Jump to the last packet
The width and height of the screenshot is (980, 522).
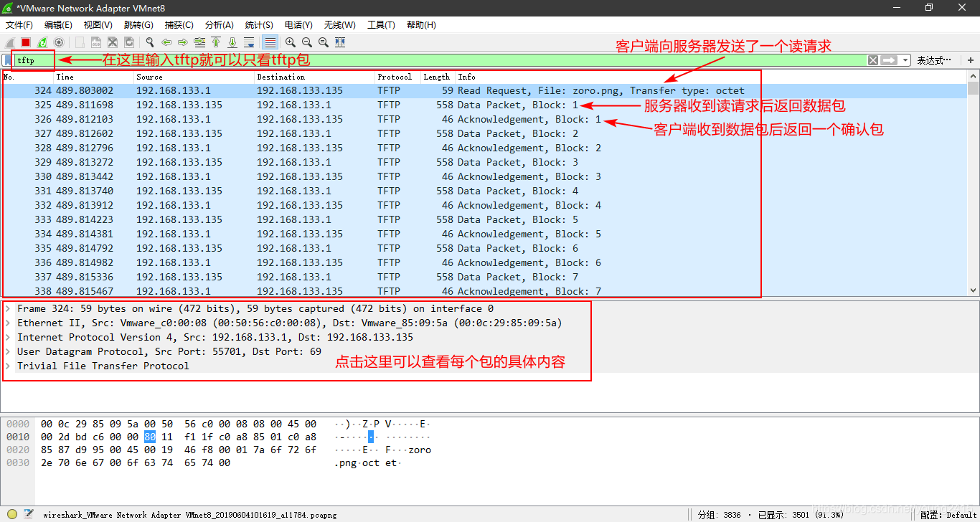232,42
